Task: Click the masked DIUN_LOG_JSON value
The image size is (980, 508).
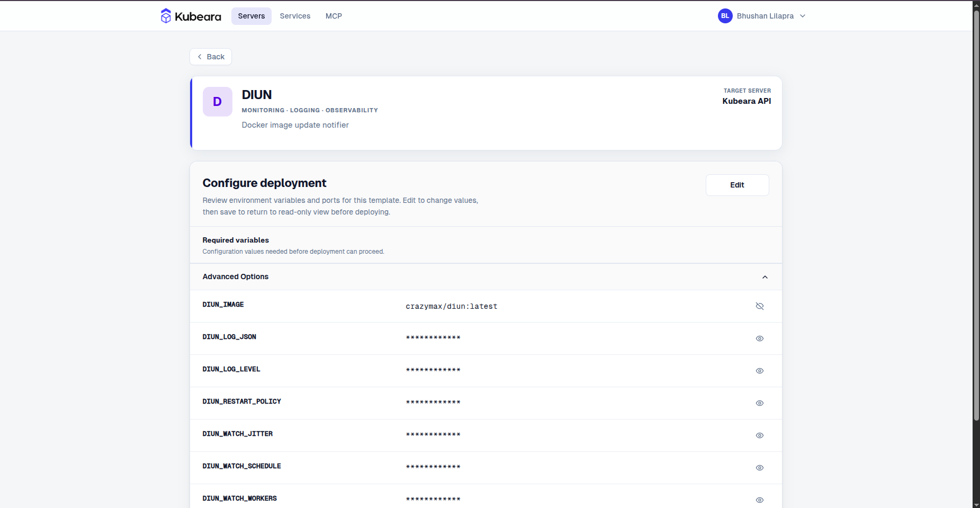Action: click(433, 338)
